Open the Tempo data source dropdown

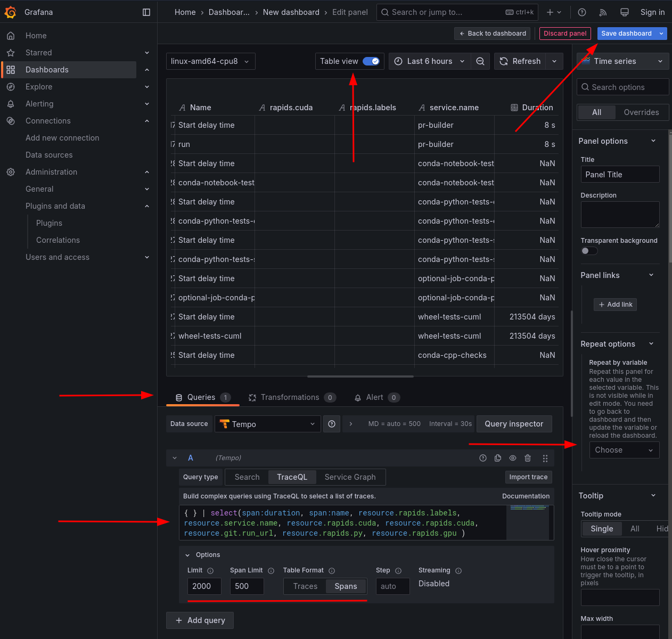(267, 424)
